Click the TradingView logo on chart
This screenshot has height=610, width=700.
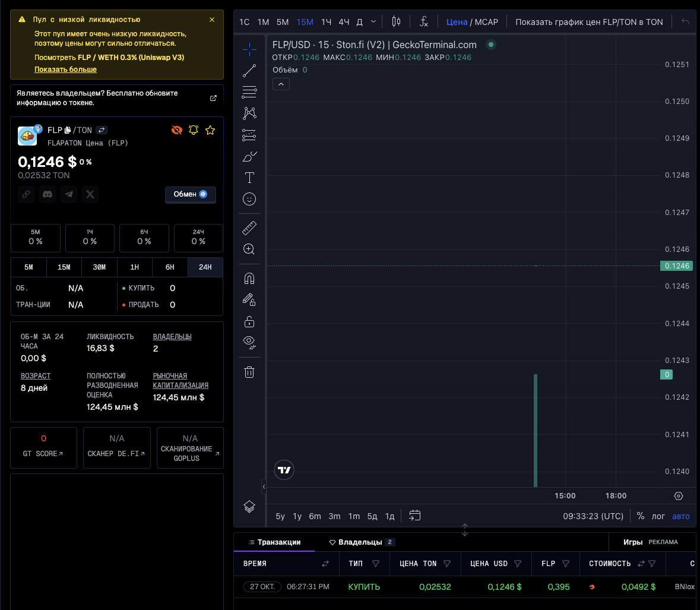tap(284, 470)
